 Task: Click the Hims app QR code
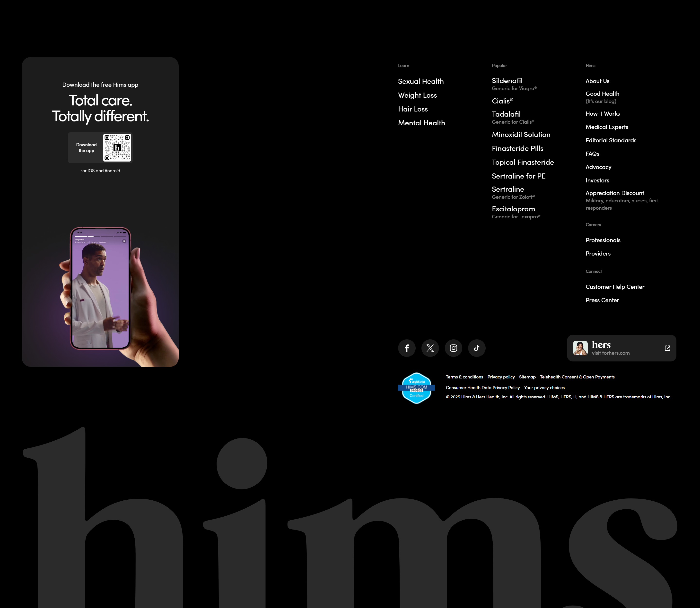(x=117, y=148)
